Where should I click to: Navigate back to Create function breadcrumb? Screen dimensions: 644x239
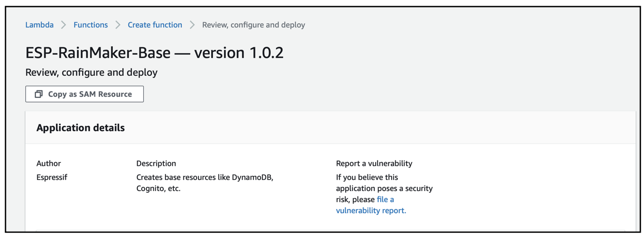(x=155, y=25)
